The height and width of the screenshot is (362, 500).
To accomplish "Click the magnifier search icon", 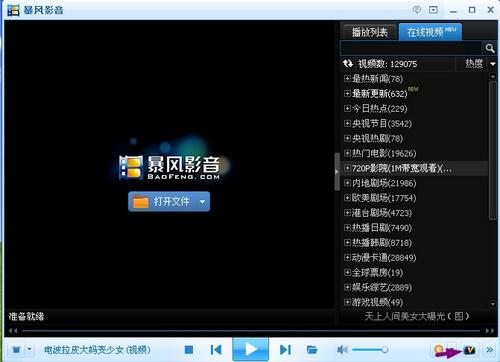I will 490,48.
